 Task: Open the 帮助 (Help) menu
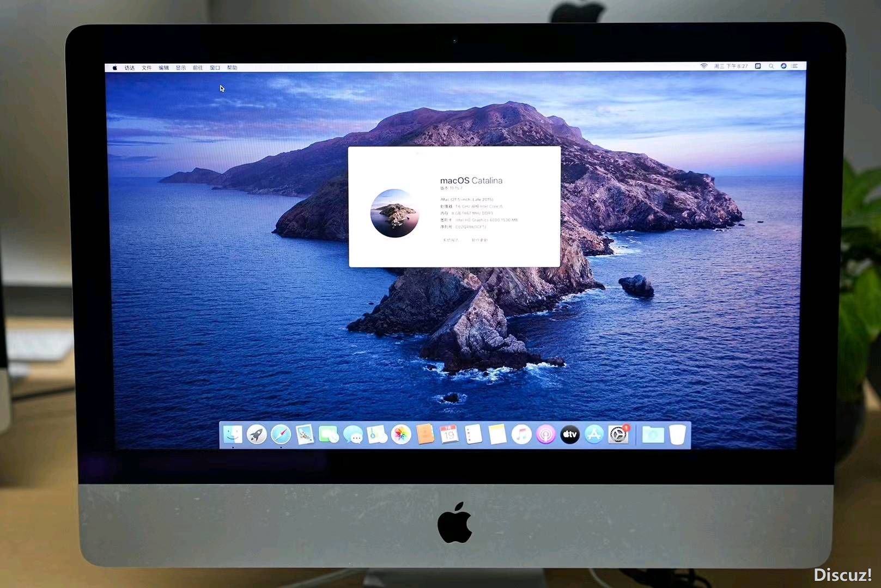(232, 68)
